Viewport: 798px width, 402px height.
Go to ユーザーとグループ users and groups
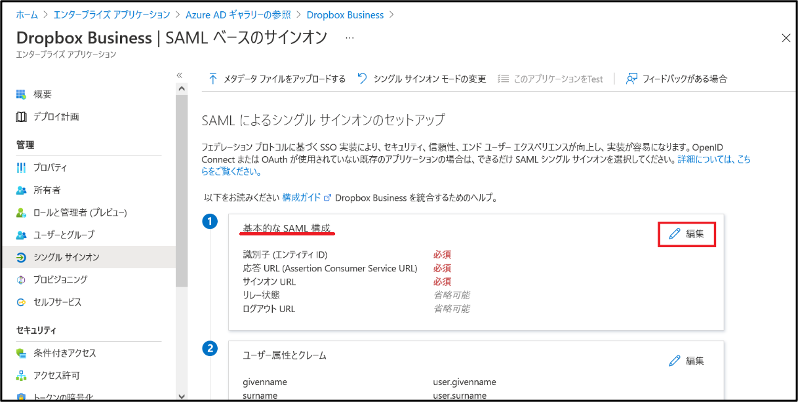pyautogui.click(x=66, y=235)
